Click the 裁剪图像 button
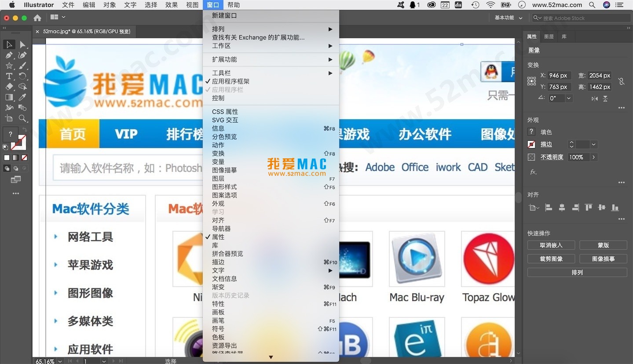 pos(551,259)
